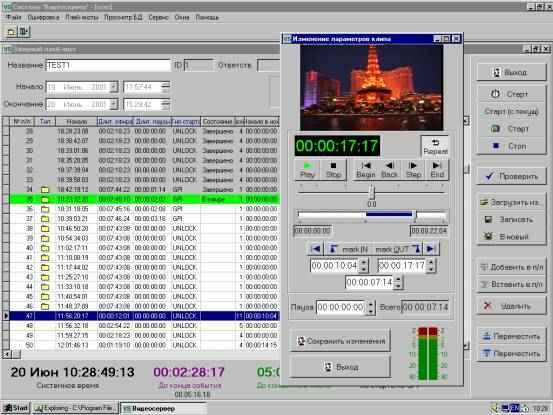This screenshot has width=553, height=415.
Task: Click the Окончание time spinner arrows
Action: click(165, 104)
